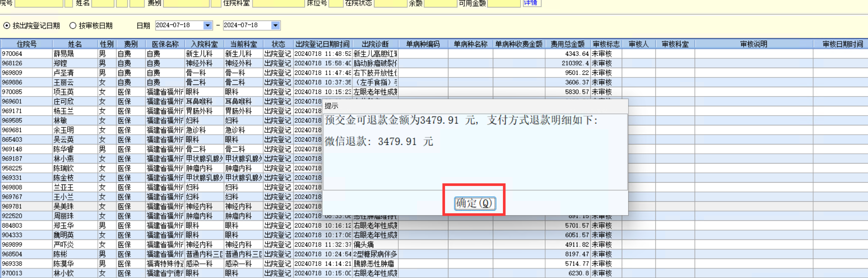
Task: Click the 入院科室 column header
Action: point(204,44)
